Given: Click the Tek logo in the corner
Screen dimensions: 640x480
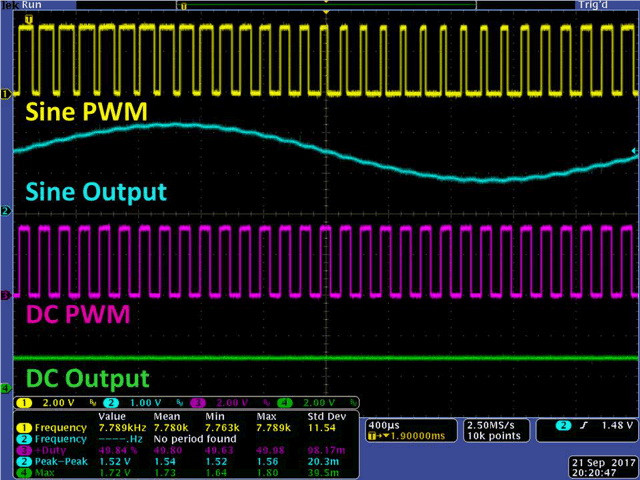Looking at the screenshot, I should click(10, 5).
